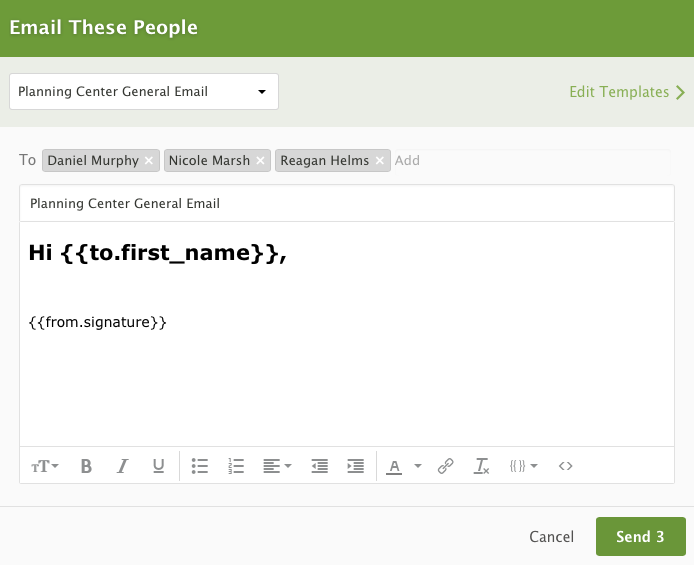
Task: Cancel the email
Action: [551, 537]
